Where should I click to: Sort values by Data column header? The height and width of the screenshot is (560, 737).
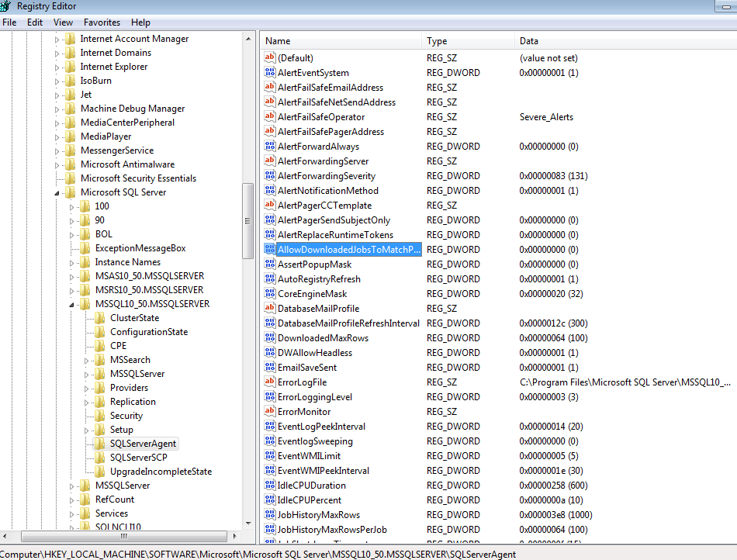tap(625, 41)
